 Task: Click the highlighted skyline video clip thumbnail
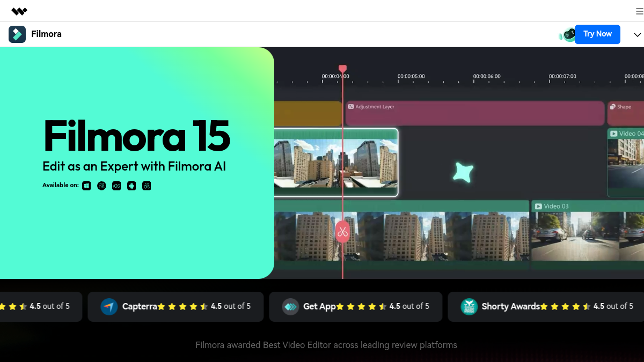tap(336, 162)
